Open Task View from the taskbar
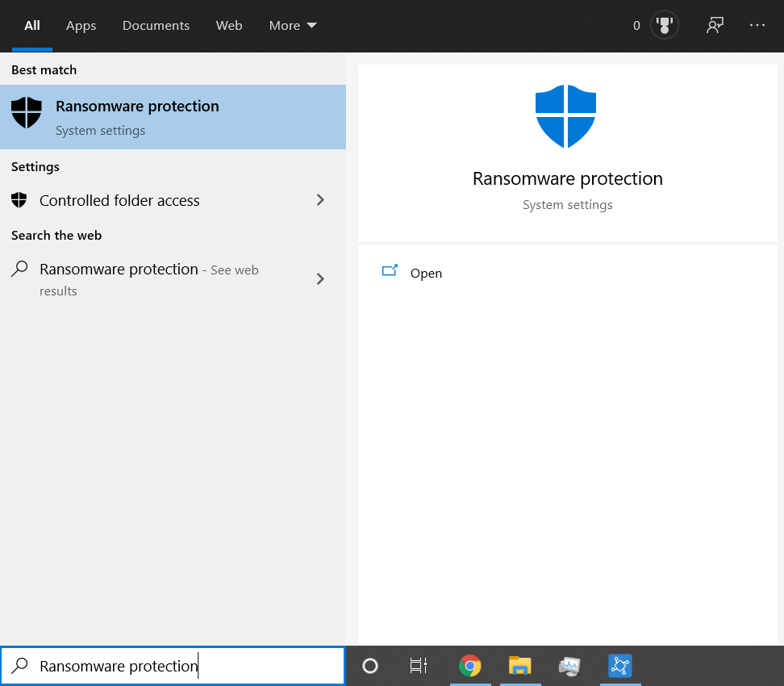Screen dimensions: 784x686 (419, 666)
